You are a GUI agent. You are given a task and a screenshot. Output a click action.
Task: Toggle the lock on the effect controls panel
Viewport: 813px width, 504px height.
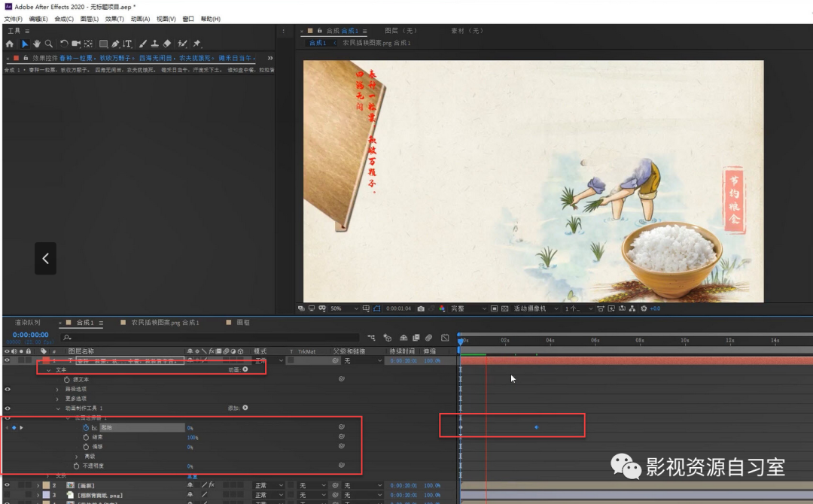pyautogui.click(x=26, y=58)
